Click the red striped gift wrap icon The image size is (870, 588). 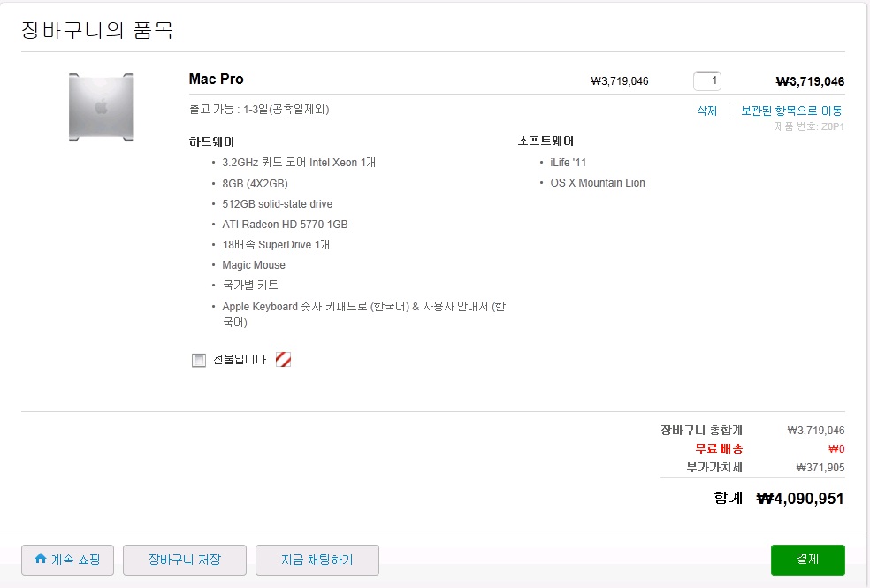tap(283, 359)
